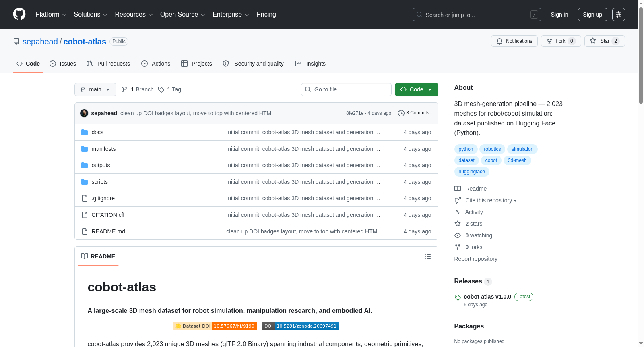The image size is (644, 347).
Task: Open the README outline list icon
Action: point(428,256)
